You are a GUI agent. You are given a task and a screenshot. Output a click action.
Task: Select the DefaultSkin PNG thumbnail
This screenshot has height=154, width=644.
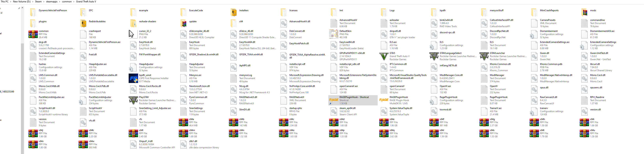pos(334,34)
